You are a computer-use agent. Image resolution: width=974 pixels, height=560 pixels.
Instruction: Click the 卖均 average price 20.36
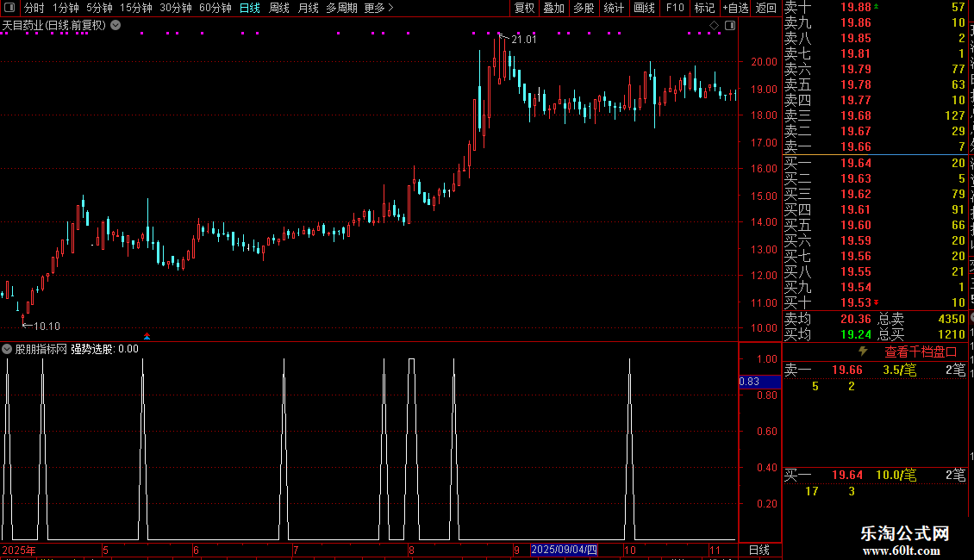[855, 319]
